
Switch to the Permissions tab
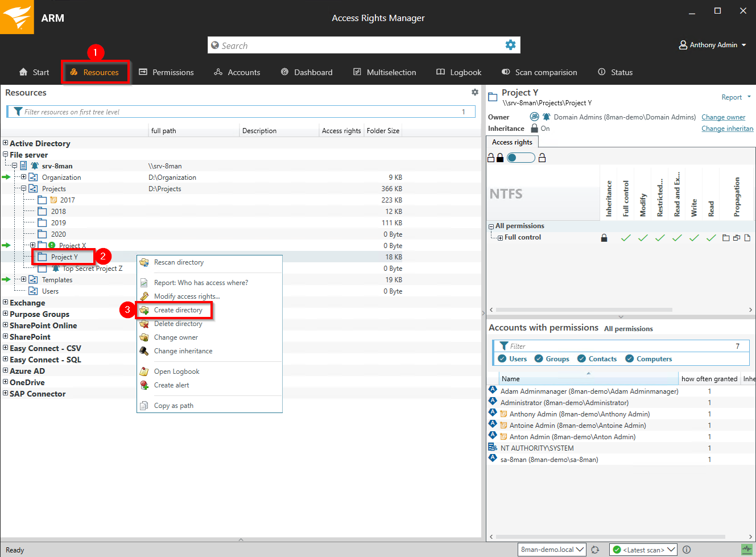point(167,72)
